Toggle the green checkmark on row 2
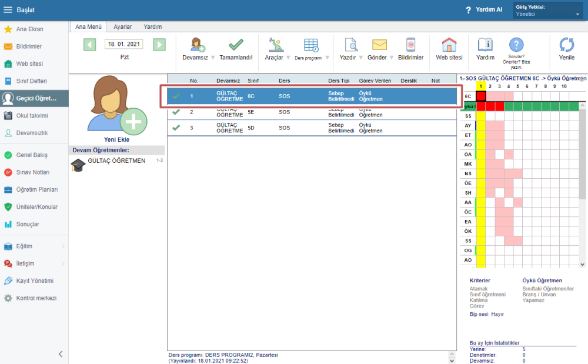 176,112
